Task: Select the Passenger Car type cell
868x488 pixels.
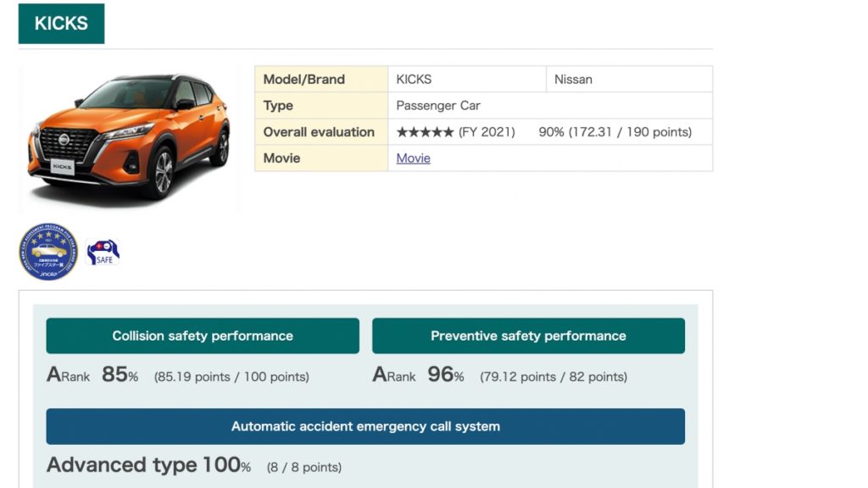Action: click(x=438, y=106)
